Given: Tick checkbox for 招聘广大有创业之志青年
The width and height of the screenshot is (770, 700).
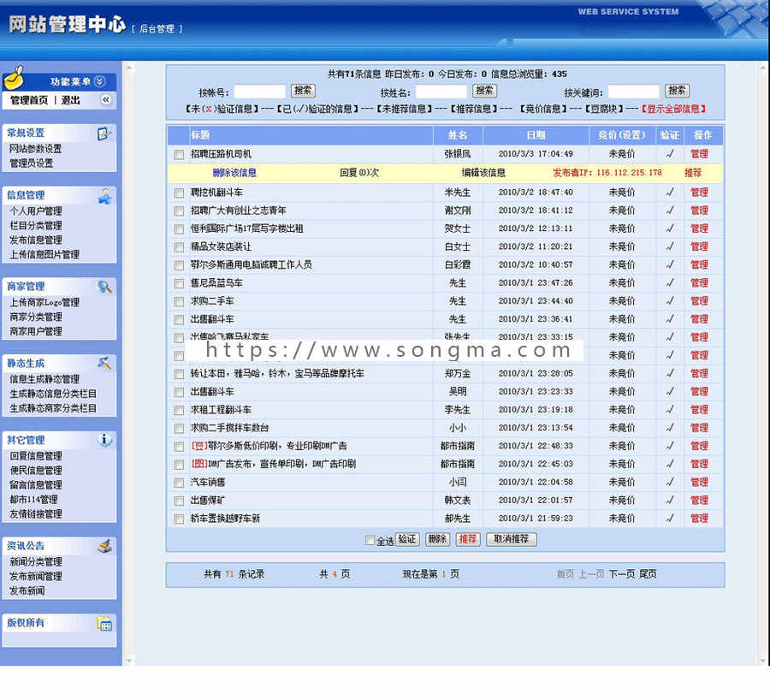Looking at the screenshot, I should click(179, 211).
